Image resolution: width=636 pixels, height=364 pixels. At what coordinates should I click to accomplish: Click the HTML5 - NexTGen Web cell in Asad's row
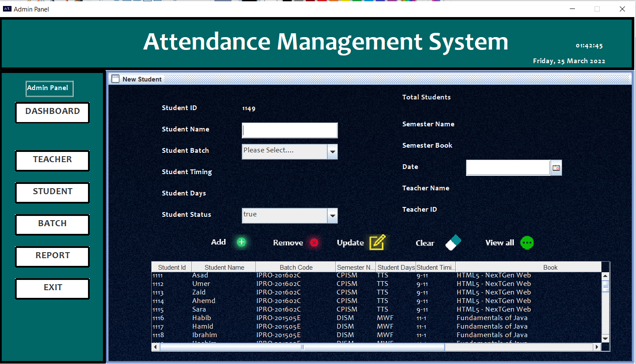528,275
